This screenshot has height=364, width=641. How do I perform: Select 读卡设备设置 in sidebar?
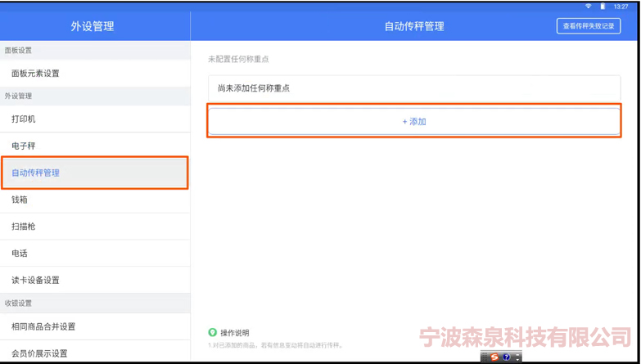point(35,281)
